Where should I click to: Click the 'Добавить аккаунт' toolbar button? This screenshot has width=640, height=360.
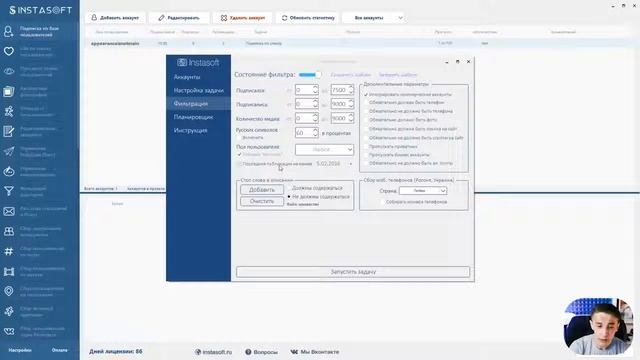pos(115,18)
